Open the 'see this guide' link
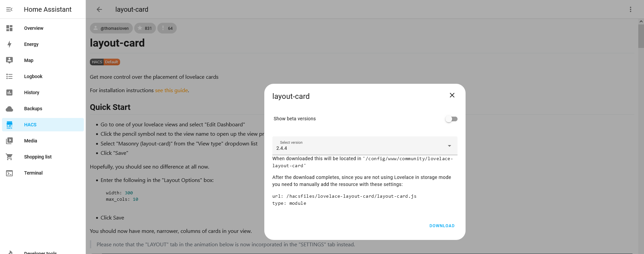 [171, 90]
